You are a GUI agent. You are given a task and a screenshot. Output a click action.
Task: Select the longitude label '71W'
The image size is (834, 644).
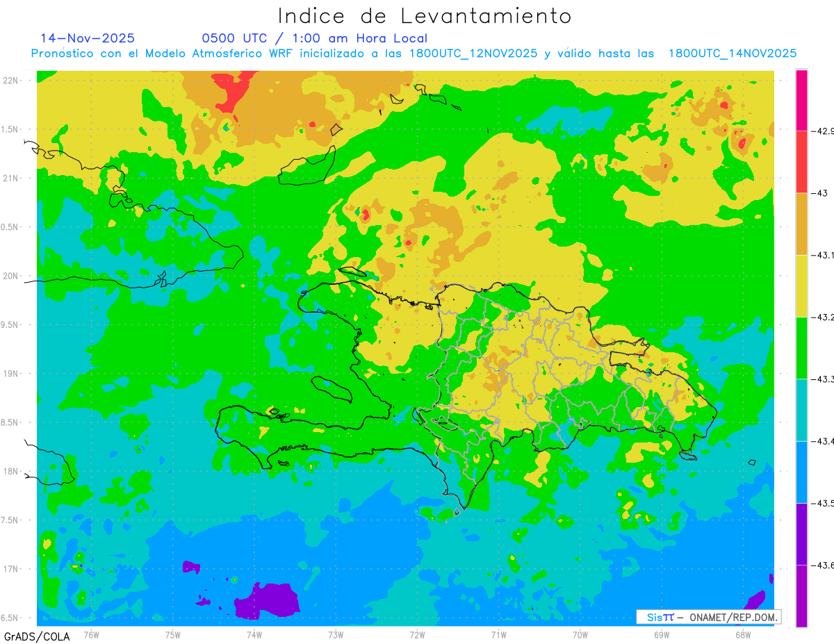pos(498,635)
